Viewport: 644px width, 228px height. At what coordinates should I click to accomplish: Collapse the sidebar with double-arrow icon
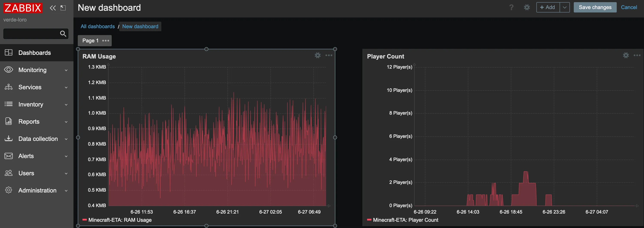pyautogui.click(x=52, y=8)
